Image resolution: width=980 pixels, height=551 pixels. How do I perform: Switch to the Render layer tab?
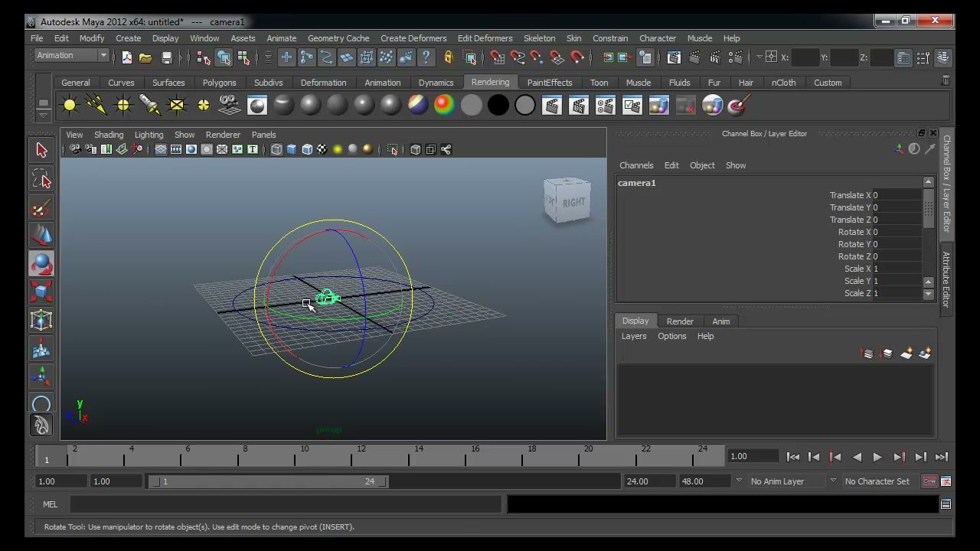[x=680, y=321]
